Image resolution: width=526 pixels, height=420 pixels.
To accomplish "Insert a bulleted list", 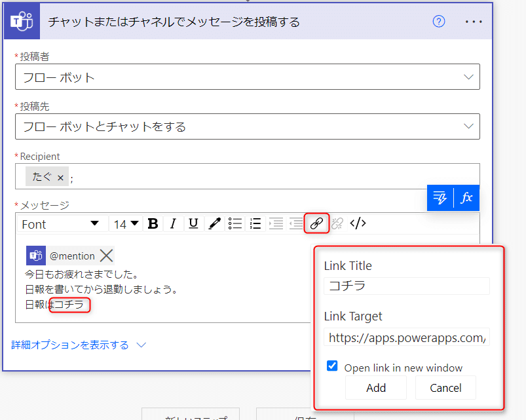I will click(235, 223).
